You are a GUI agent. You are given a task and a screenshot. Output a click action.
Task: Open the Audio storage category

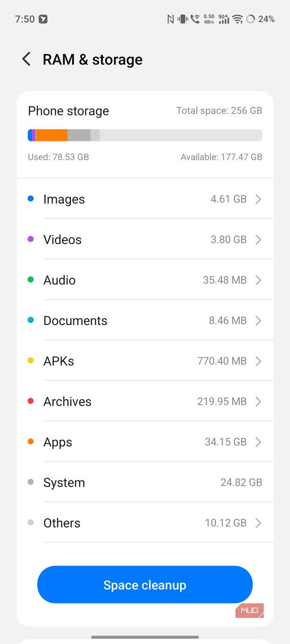click(145, 280)
